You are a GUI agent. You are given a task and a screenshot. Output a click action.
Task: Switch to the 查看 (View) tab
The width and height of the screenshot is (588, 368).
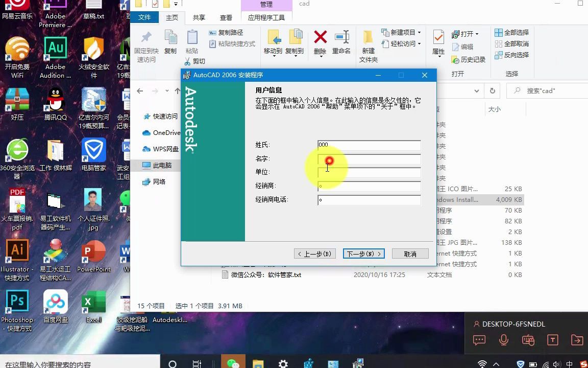point(226,17)
